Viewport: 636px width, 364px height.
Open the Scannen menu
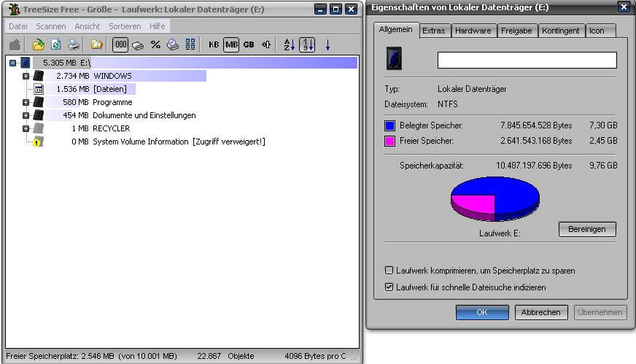(x=51, y=26)
